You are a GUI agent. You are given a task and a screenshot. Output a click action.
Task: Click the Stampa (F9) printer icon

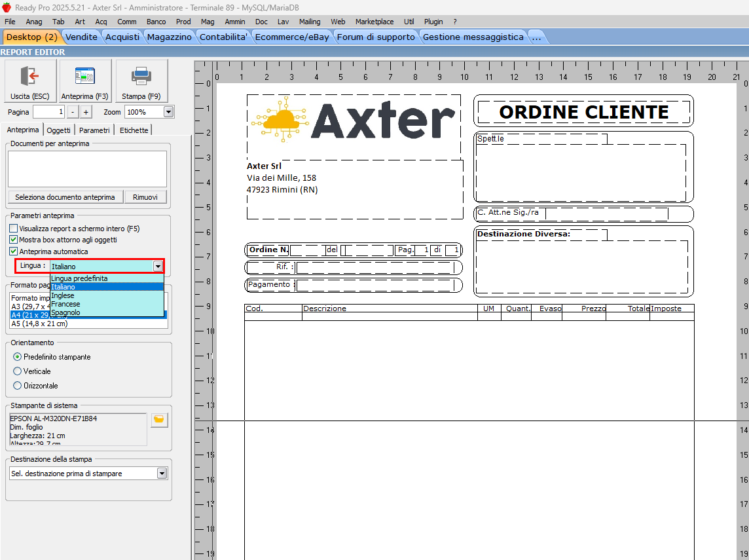[x=141, y=77]
